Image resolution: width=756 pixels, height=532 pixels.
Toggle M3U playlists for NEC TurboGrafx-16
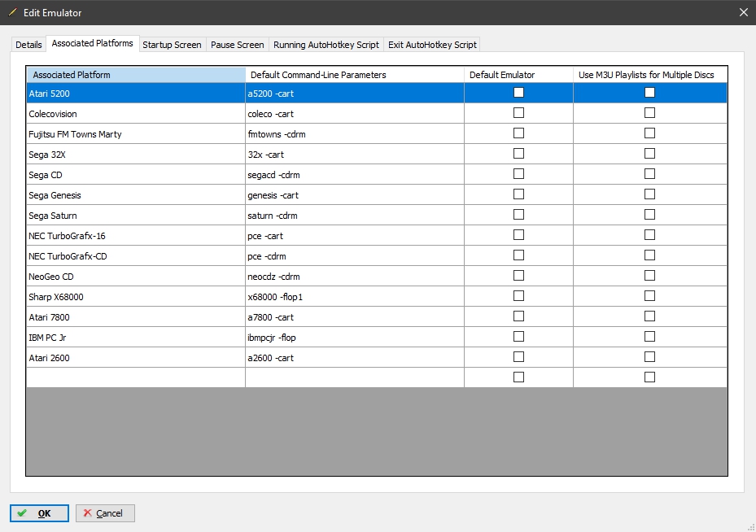click(650, 234)
